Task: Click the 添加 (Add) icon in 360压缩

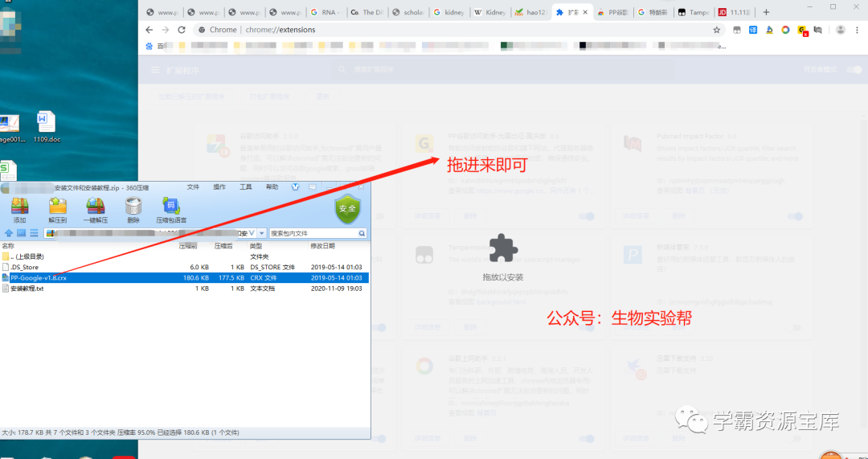Action: [20, 210]
